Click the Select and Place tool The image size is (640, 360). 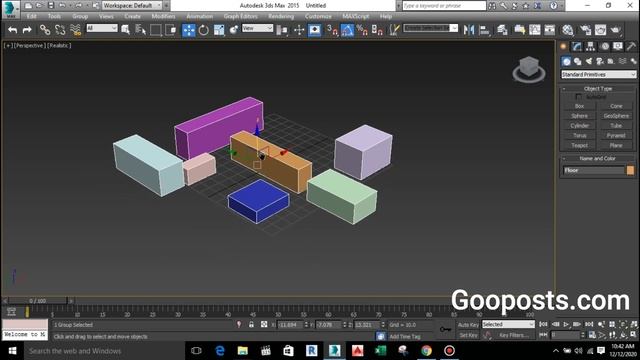(x=234, y=30)
